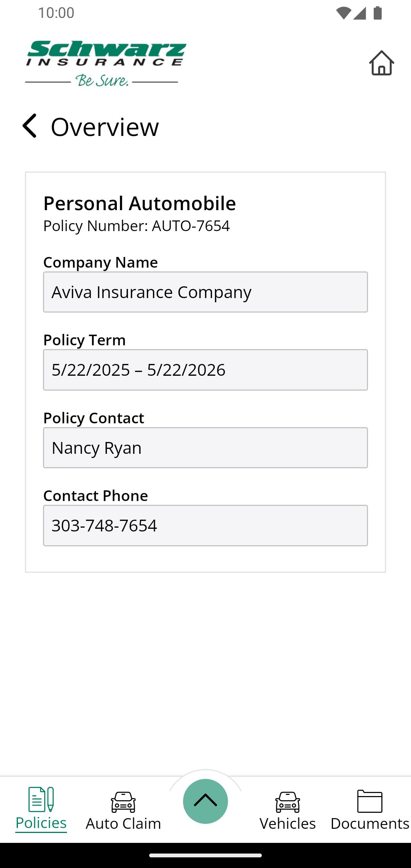The image size is (411, 868).
Task: Click the Policy Term field
Action: (x=205, y=370)
